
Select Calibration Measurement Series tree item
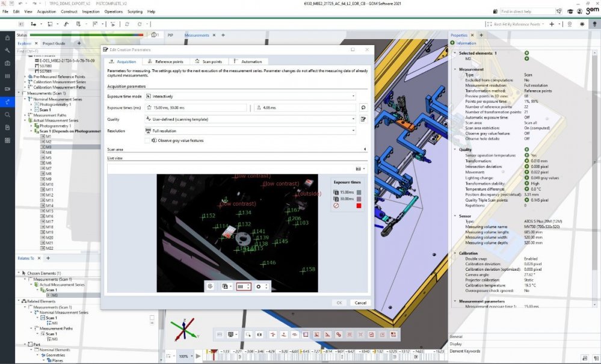pos(60,82)
